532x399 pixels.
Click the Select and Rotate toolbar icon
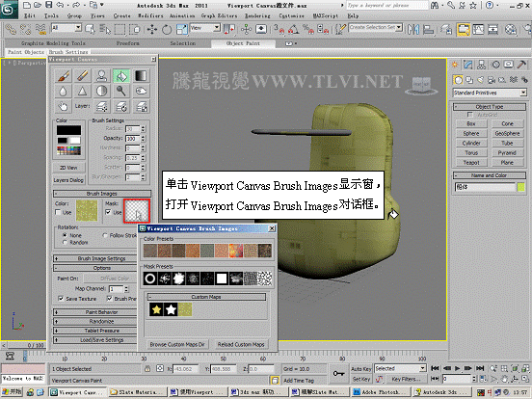point(166,30)
